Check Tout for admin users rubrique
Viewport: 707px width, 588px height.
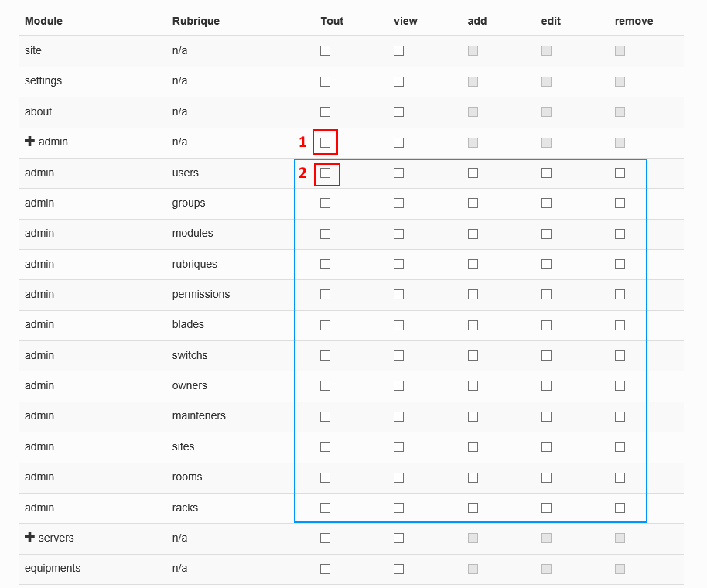325,173
